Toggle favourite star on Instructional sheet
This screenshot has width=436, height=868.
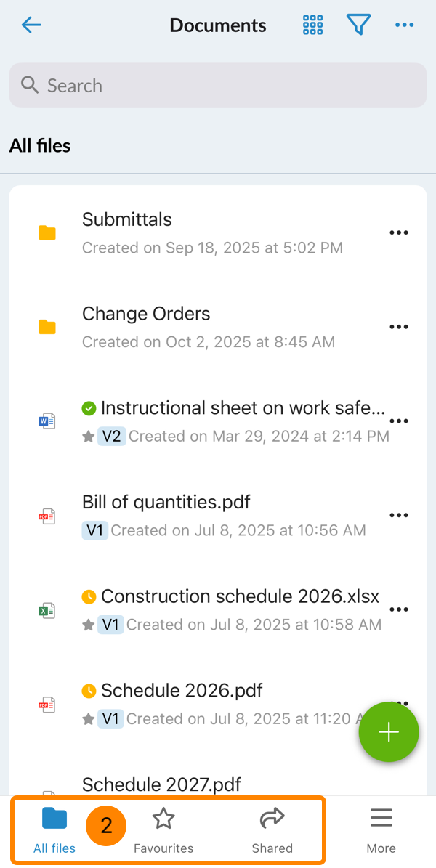point(89,437)
